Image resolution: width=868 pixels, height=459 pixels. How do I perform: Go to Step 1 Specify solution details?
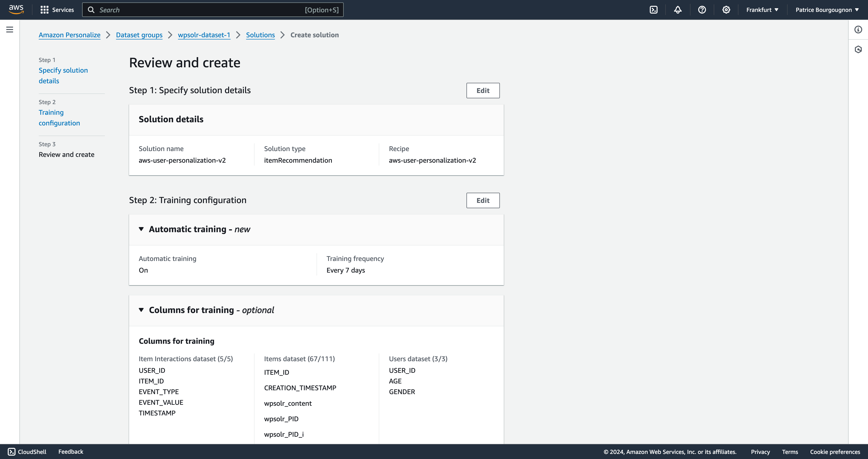click(x=63, y=76)
